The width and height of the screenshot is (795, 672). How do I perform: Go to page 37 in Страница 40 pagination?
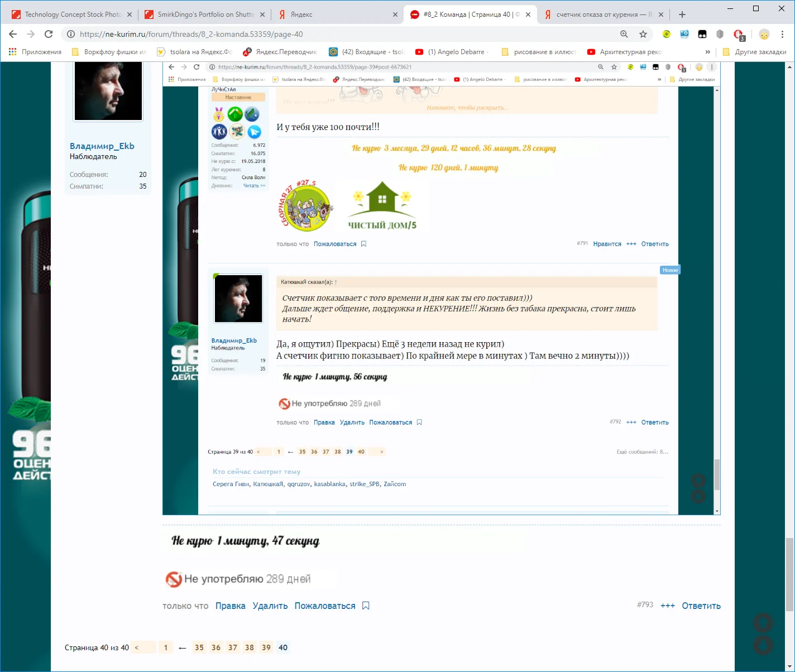[233, 647]
